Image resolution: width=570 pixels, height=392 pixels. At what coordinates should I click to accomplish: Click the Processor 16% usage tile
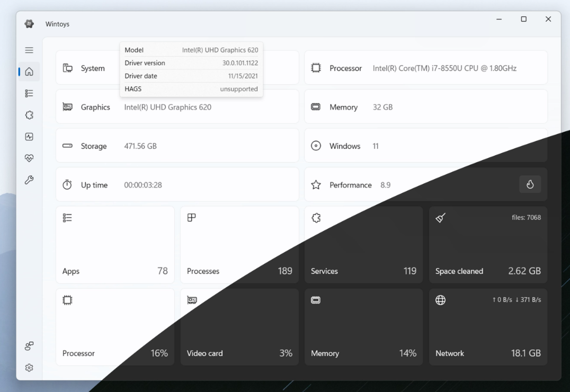(115, 327)
